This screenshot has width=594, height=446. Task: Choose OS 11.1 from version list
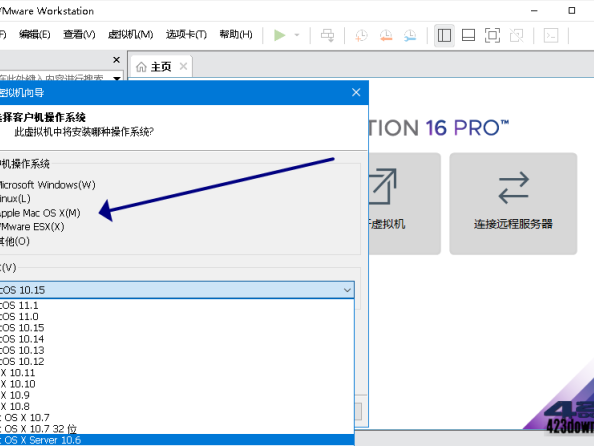[x=177, y=305]
